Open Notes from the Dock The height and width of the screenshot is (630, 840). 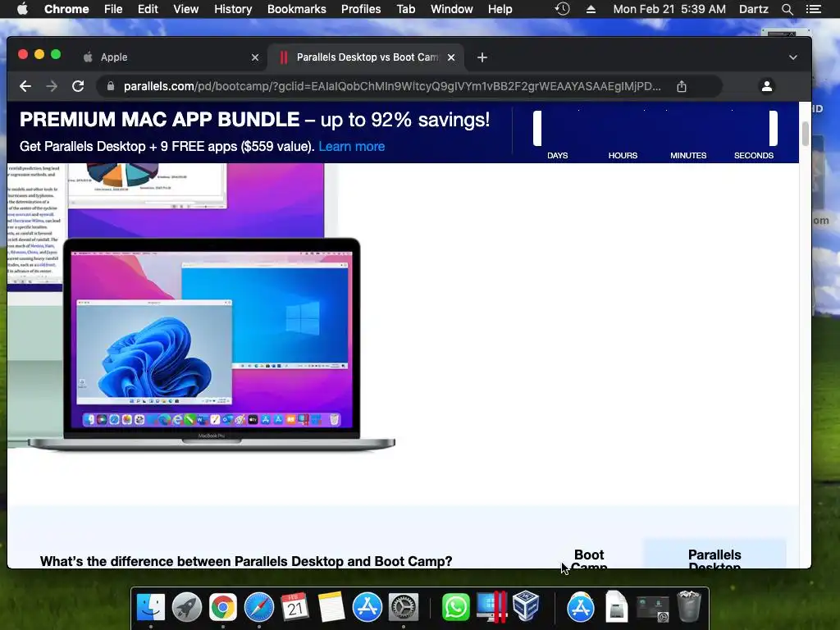[x=331, y=607]
